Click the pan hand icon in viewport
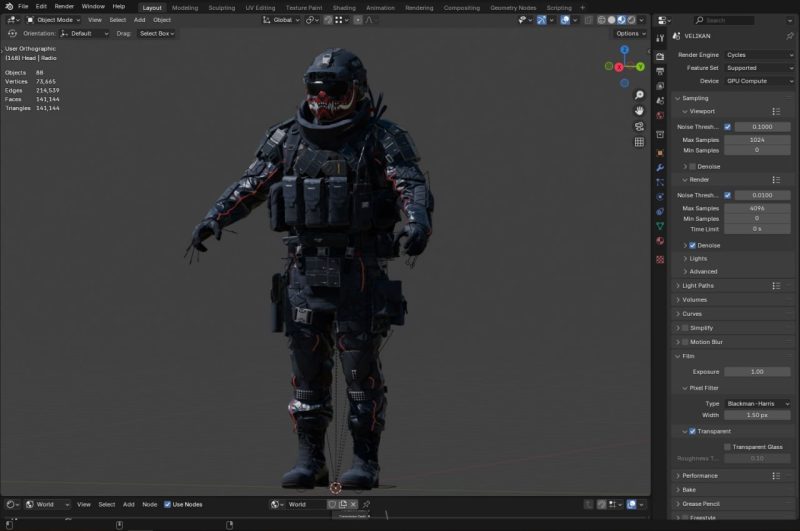The image size is (800, 531). click(x=639, y=110)
